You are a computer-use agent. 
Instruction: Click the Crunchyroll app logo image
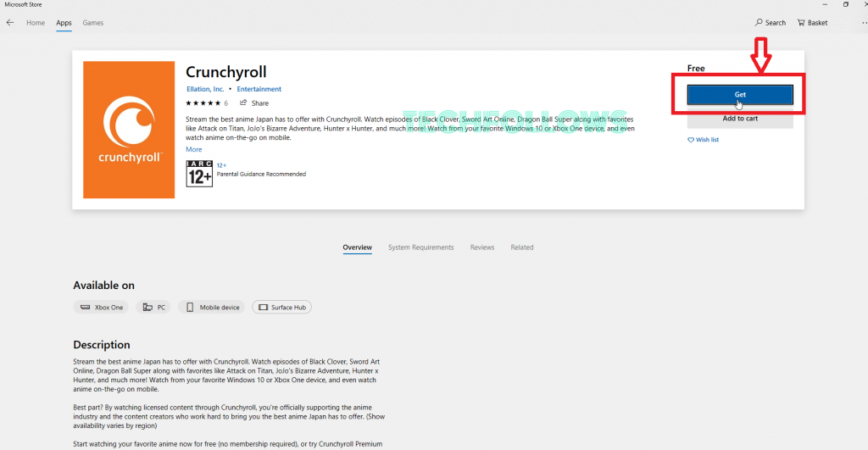[x=129, y=130]
